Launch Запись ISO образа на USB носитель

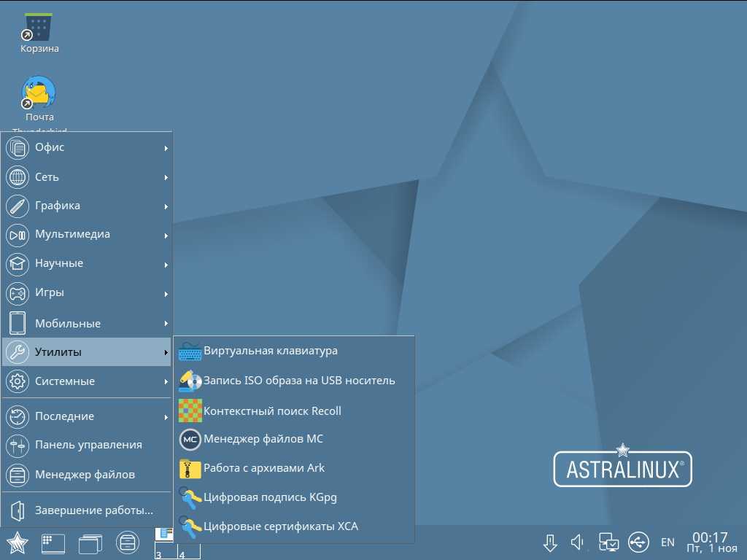299,381
